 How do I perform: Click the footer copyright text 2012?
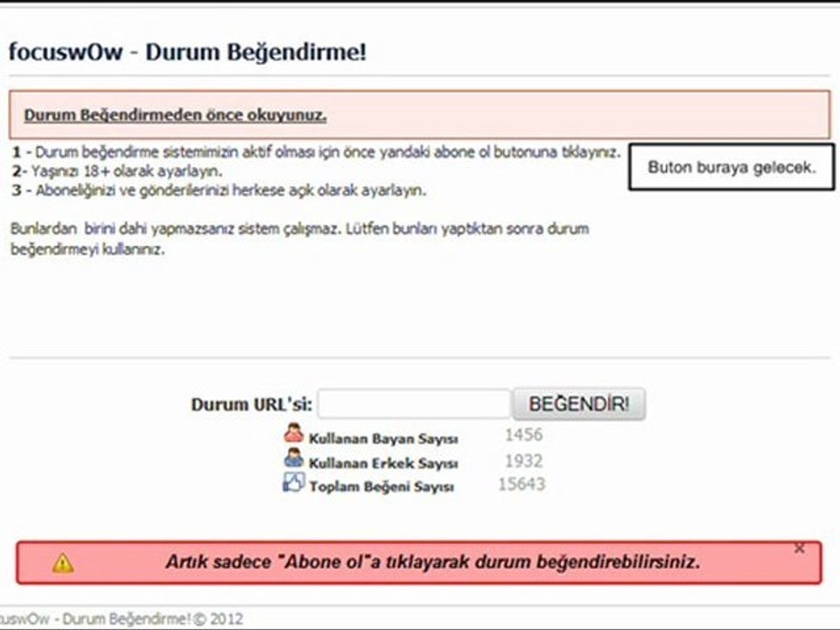coord(121,619)
